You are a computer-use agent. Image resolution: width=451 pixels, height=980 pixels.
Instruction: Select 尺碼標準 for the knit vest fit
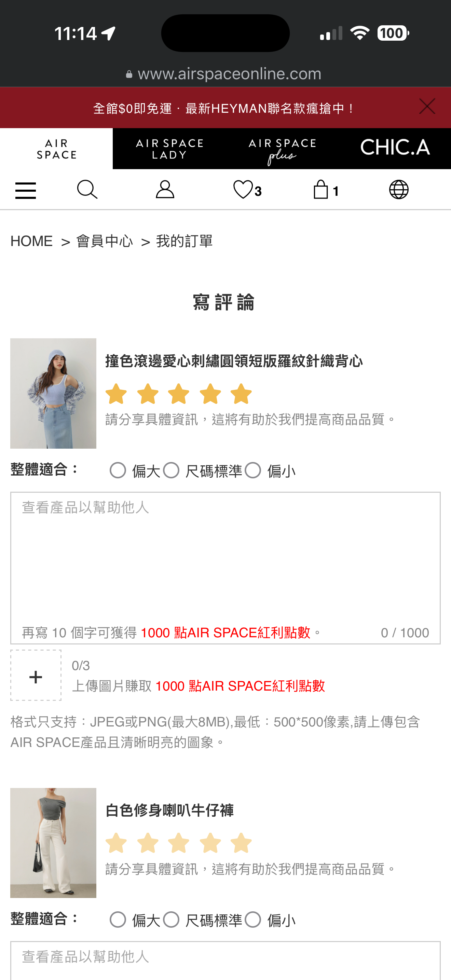pyautogui.click(x=171, y=471)
